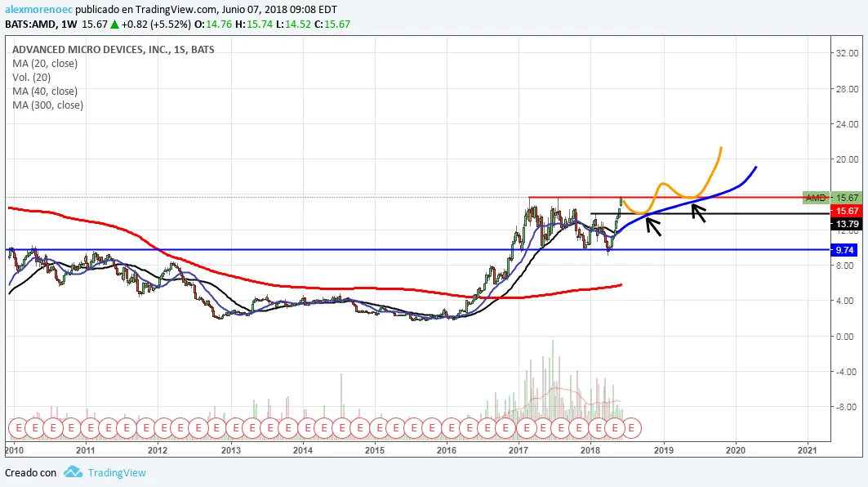Open the alexmorenoec author profile link
The width and height of the screenshot is (868, 487).
pos(38,10)
